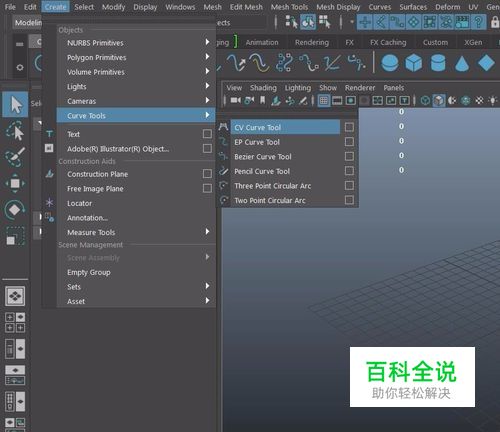Create a polygon sphere from shelf
Viewport: 500px width, 432px height.
(x=389, y=63)
